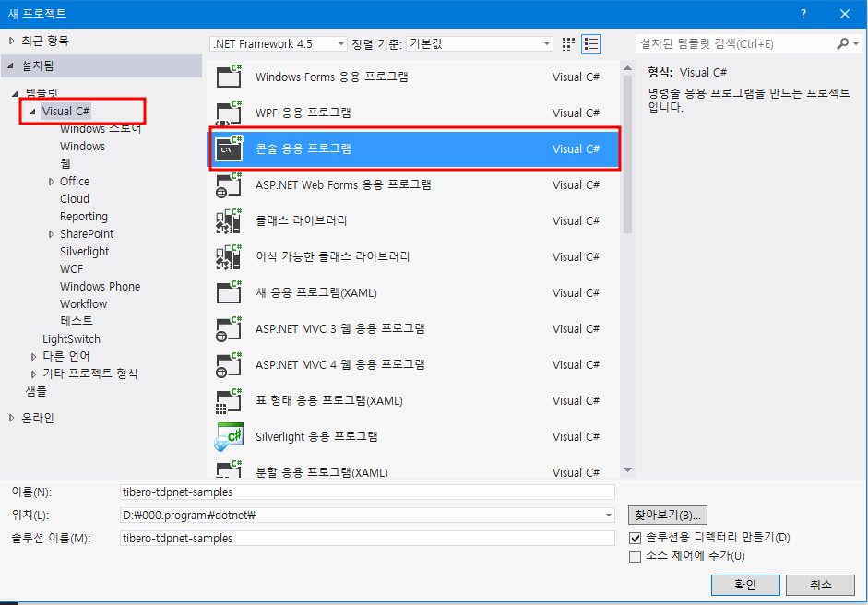The height and width of the screenshot is (605, 868).
Task: Expand the 온라인 section
Action: pyautogui.click(x=12, y=419)
